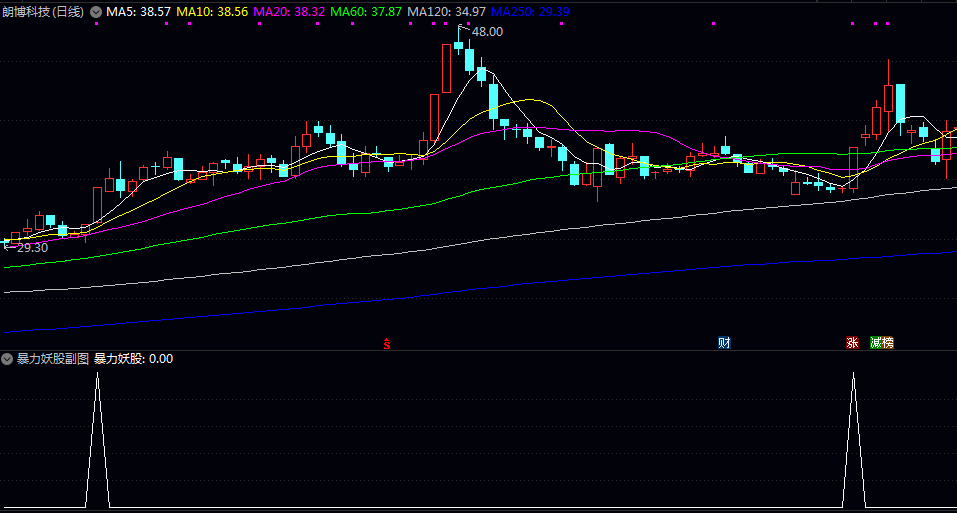Click the 暴力妖股副图 indicator name
The height and width of the screenshot is (513, 957).
coord(53,359)
